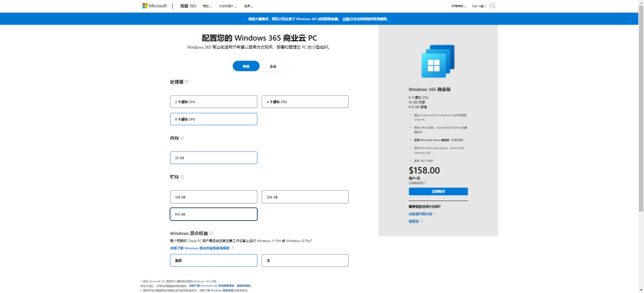Screen dimensions: 644x293
Task: Open 详细了解 Windows 混合权益 link
Action: point(201,248)
